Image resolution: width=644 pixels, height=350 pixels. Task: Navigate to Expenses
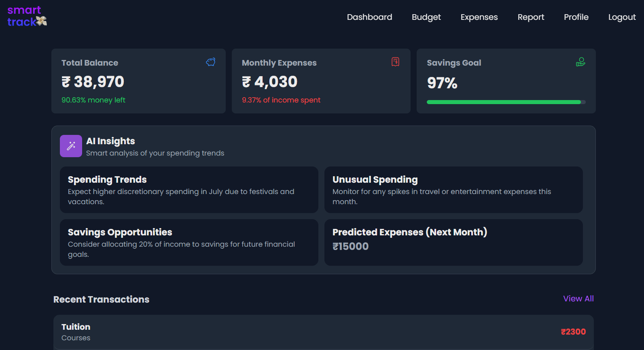(x=479, y=17)
